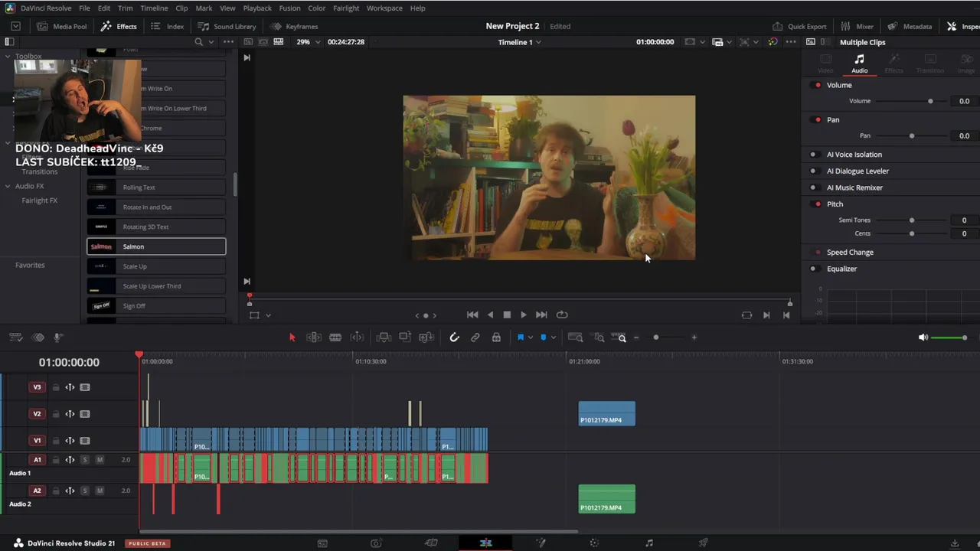The height and width of the screenshot is (551, 980).
Task: Open the Mixer panel
Action: tap(857, 26)
